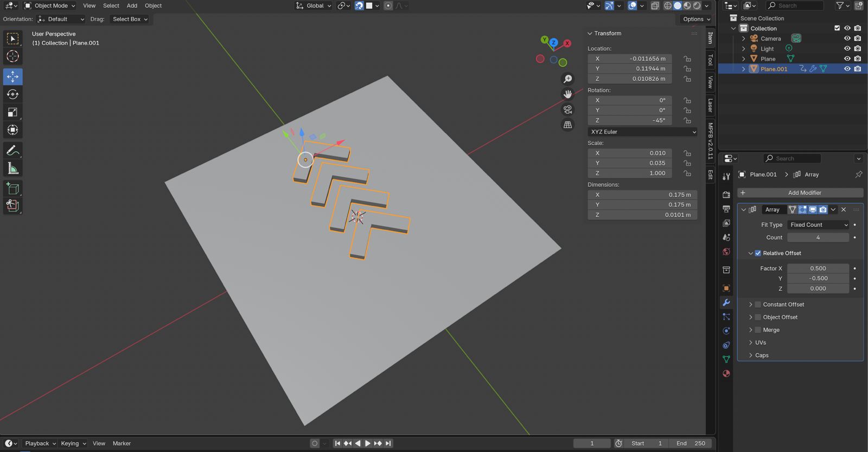Viewport: 868px width, 452px height.
Task: Activate the Annotate pencil tool
Action: pos(12,151)
